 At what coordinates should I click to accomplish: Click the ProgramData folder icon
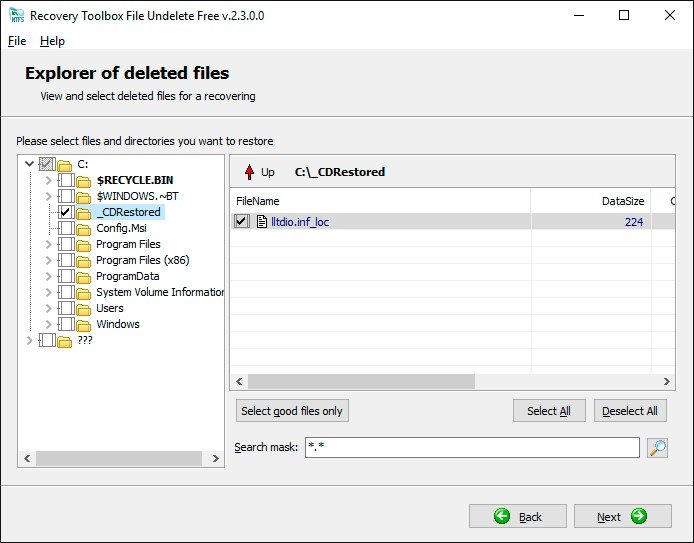[x=83, y=277]
